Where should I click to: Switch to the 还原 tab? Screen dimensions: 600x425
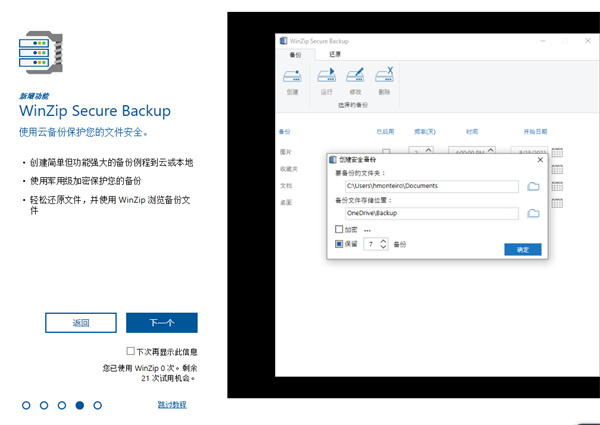click(335, 54)
